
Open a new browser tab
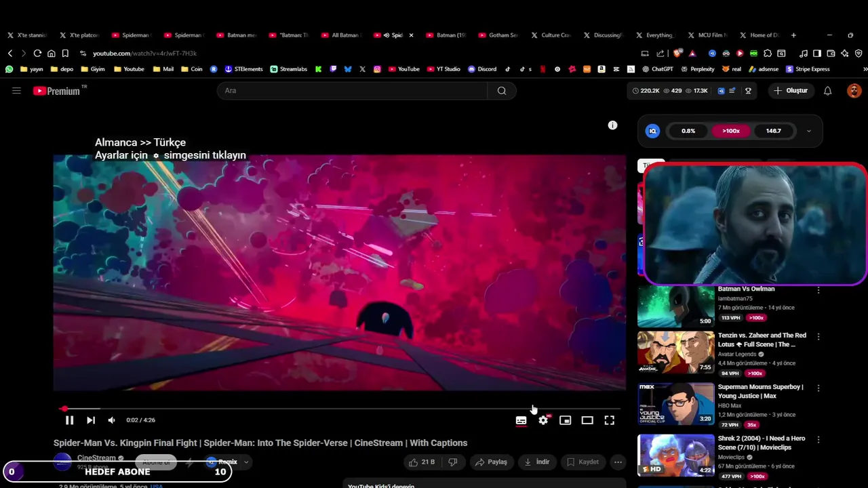click(x=793, y=35)
